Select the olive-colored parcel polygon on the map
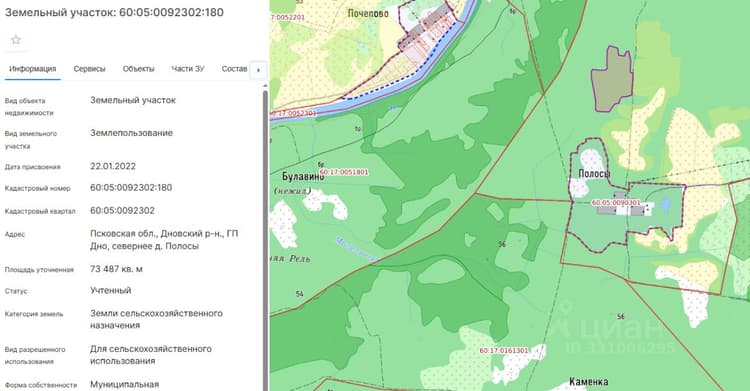The height and width of the screenshot is (391, 750). pyautogui.click(x=612, y=79)
